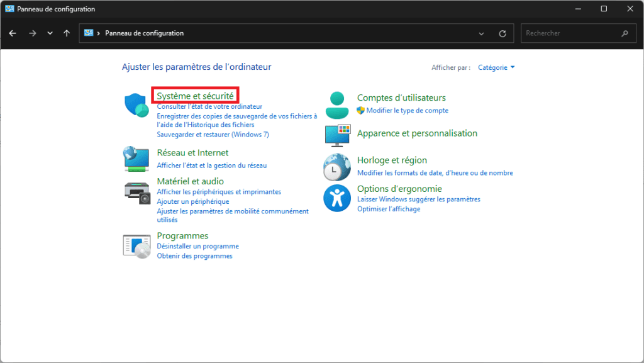This screenshot has height=363, width=644.
Task: Go back with the left arrow button
Action: (13, 33)
